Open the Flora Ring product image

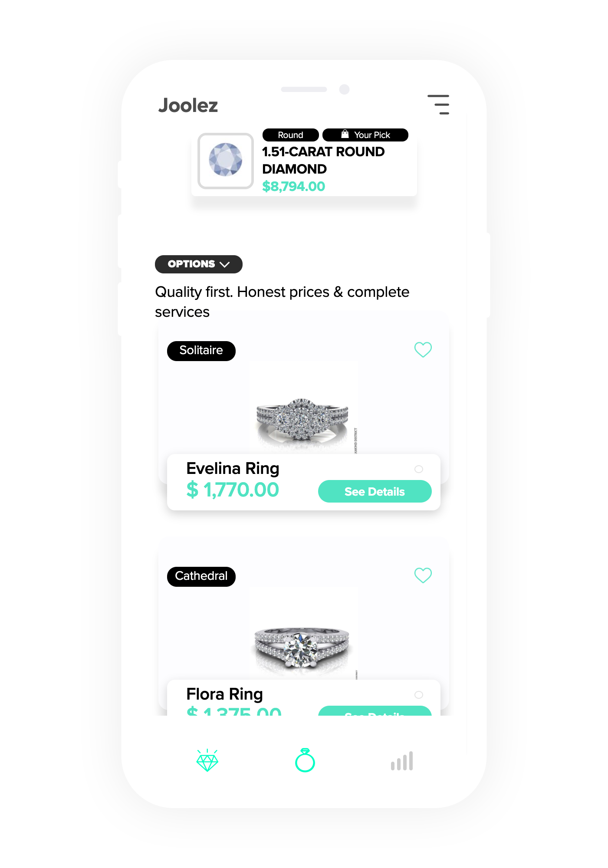coord(304,634)
